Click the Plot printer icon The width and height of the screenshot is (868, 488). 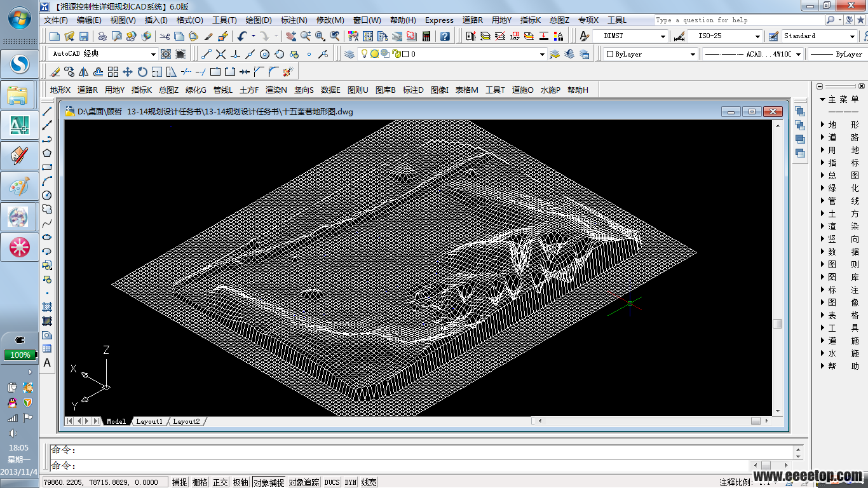tap(102, 36)
